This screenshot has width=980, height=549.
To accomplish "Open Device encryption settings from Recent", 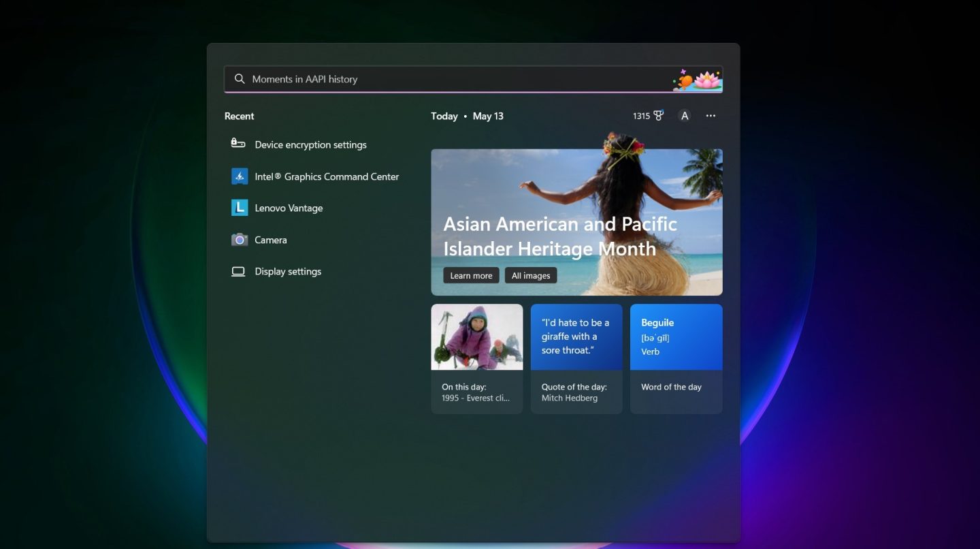I will tap(310, 144).
